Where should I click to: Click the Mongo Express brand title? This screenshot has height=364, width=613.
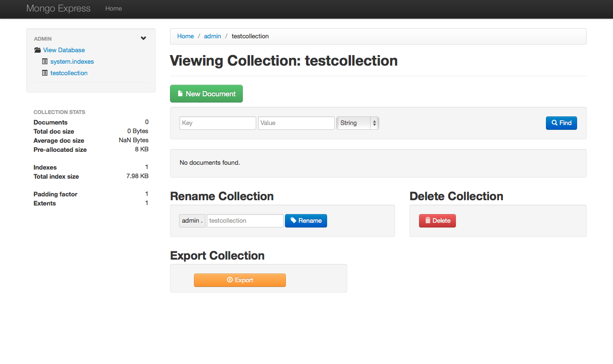click(58, 9)
